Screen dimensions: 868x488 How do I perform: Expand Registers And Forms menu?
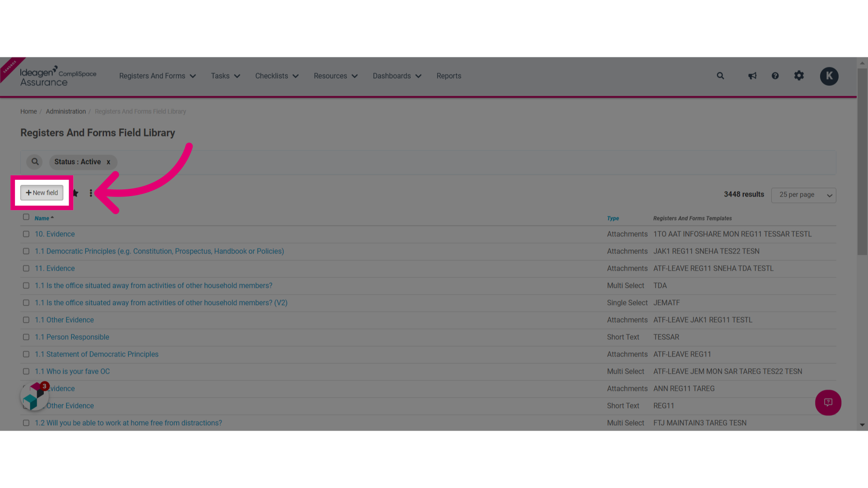pyautogui.click(x=157, y=76)
